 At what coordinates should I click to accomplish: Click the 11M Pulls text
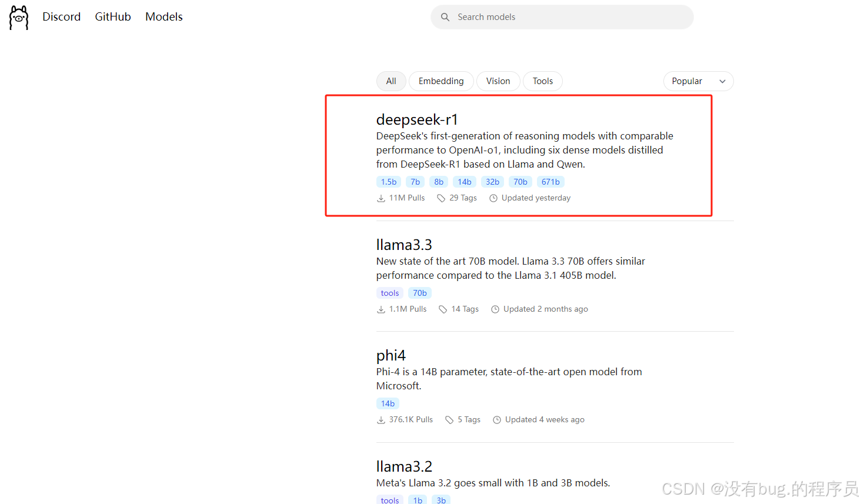pos(407,198)
